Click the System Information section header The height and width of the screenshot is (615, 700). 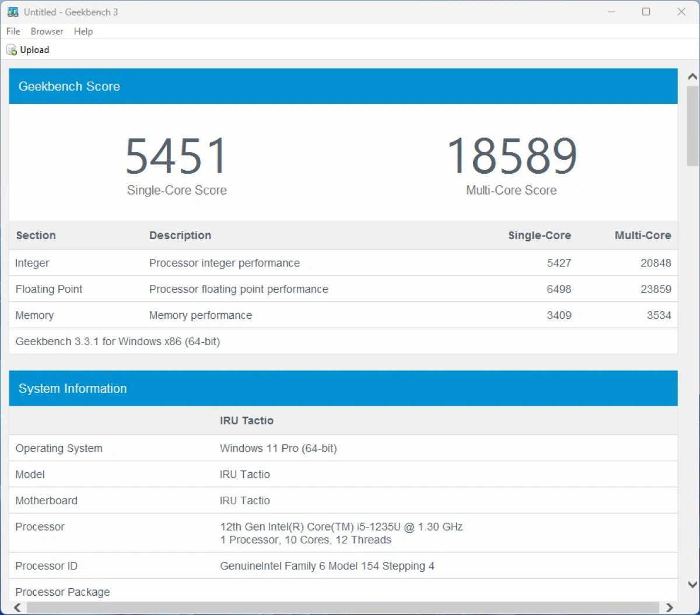tap(344, 388)
